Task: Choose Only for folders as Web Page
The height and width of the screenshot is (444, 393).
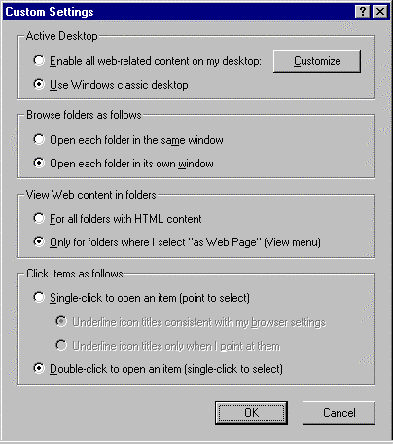Action: pyautogui.click(x=39, y=242)
